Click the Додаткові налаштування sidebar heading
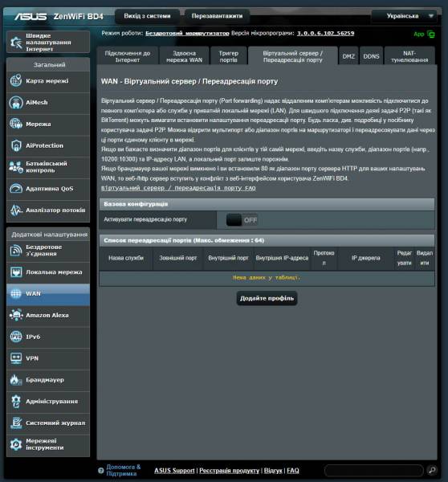This screenshot has height=482, width=448. coord(49,235)
